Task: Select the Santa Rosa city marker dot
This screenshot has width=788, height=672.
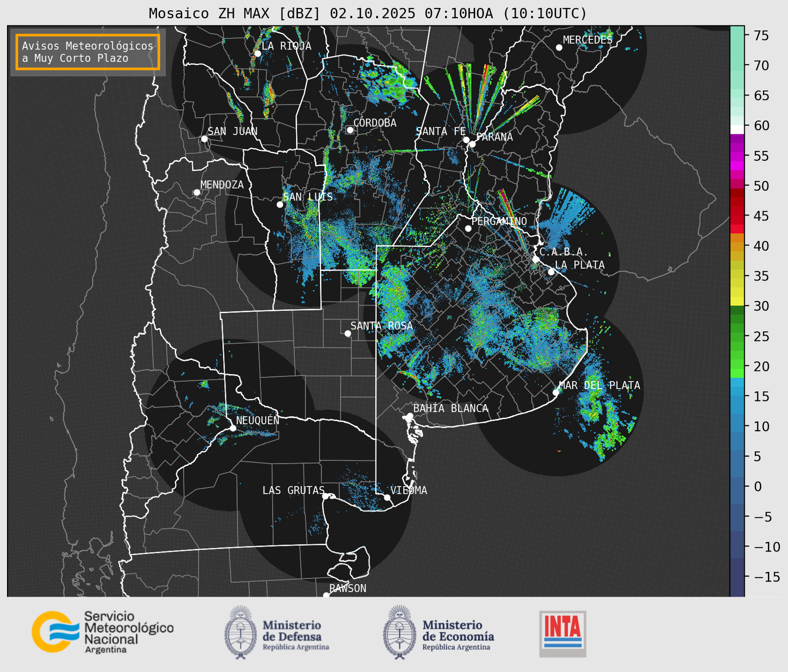Action: 348,333
